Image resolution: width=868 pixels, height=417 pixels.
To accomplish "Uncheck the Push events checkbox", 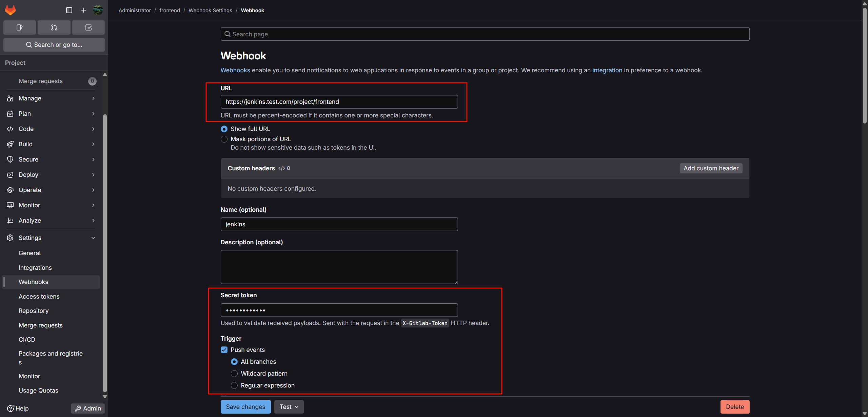I will coord(224,349).
